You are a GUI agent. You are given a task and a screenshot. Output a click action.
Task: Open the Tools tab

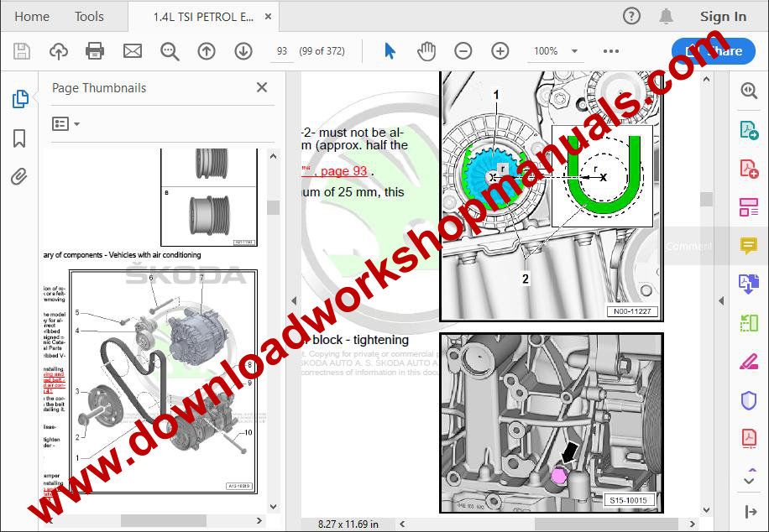pyautogui.click(x=89, y=17)
